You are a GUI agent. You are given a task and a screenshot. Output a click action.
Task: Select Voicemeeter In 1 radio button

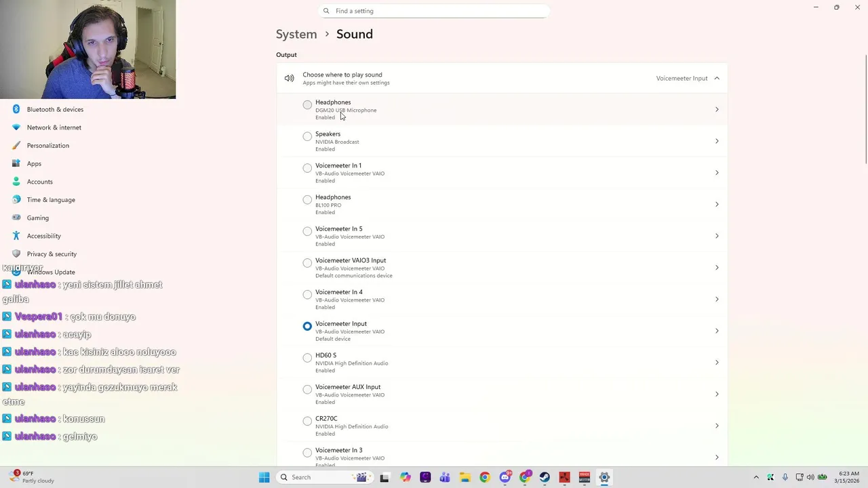(x=307, y=168)
